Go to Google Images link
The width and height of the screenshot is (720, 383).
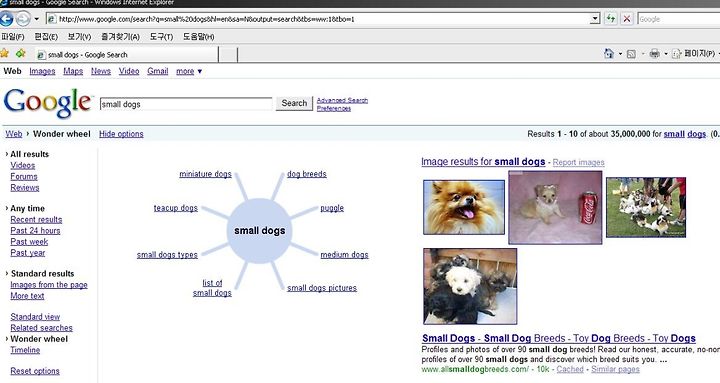pos(42,71)
